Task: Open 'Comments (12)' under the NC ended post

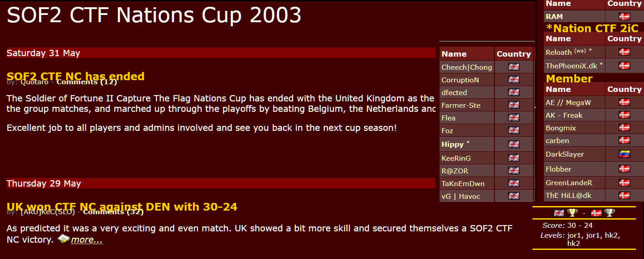Action: [x=87, y=82]
